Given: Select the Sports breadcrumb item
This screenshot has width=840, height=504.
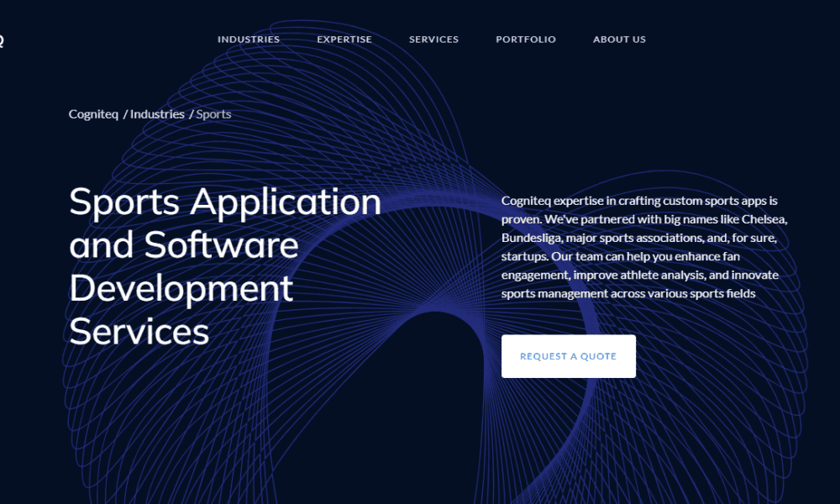Looking at the screenshot, I should pyautogui.click(x=213, y=114).
